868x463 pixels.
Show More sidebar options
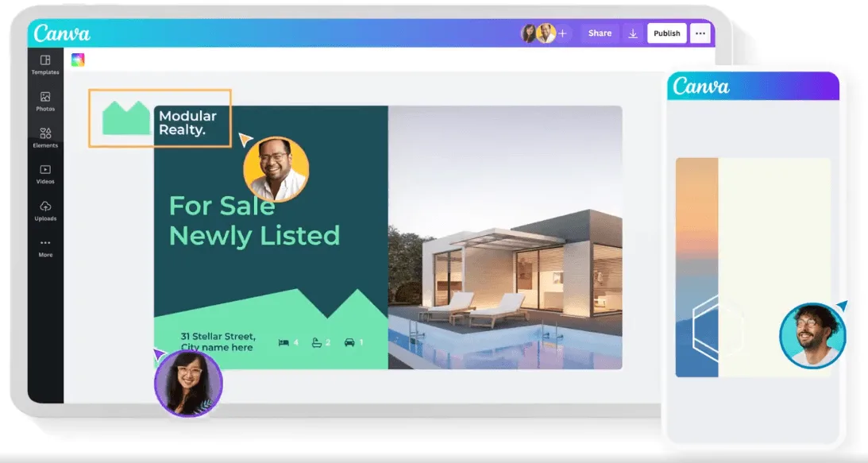coord(45,248)
